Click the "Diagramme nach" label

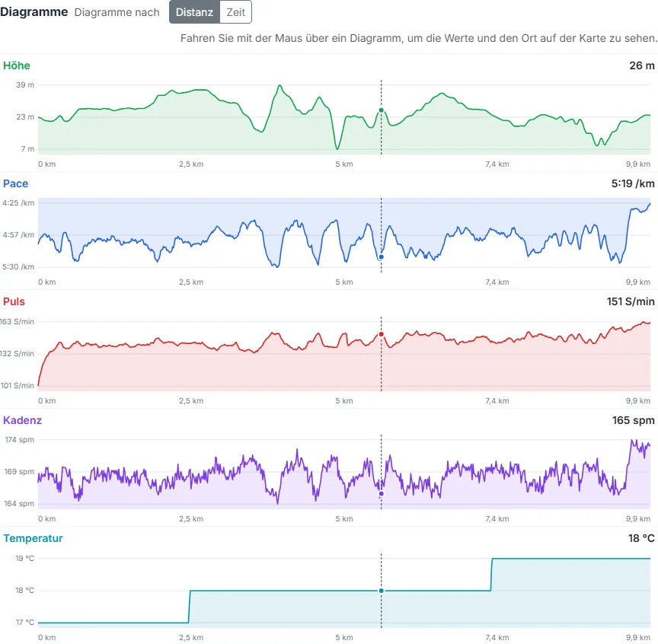[x=117, y=12]
